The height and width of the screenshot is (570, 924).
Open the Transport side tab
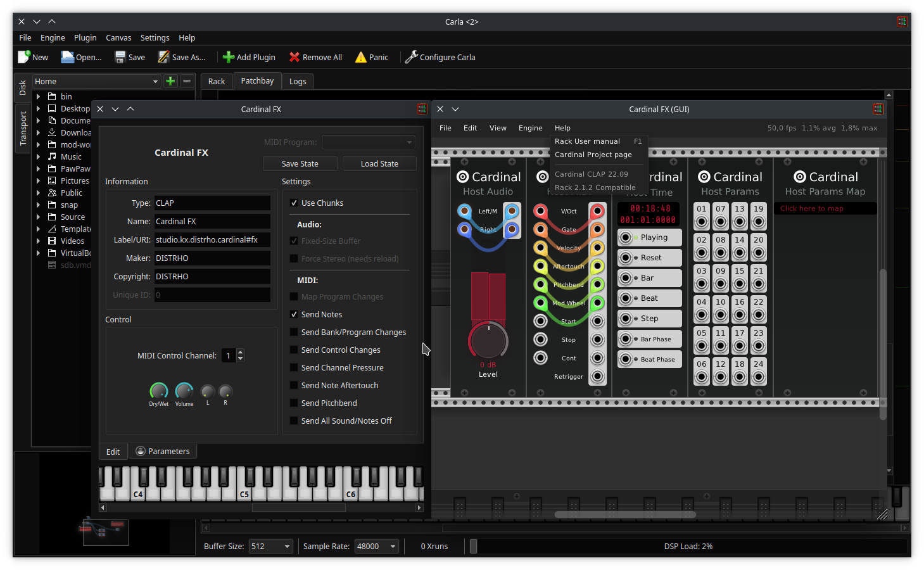(x=23, y=129)
